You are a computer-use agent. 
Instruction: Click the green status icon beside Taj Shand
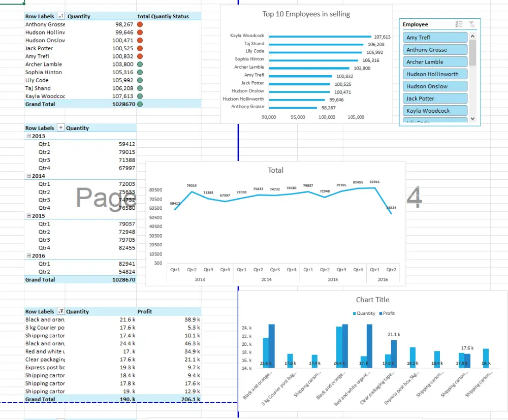coord(140,88)
